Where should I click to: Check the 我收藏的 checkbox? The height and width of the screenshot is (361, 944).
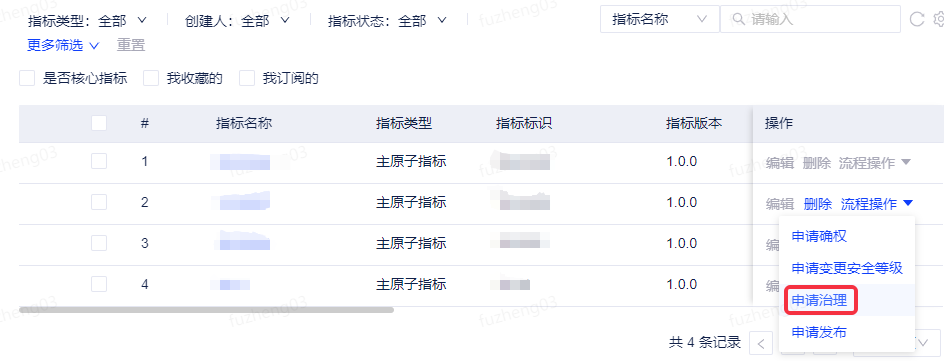(151, 78)
